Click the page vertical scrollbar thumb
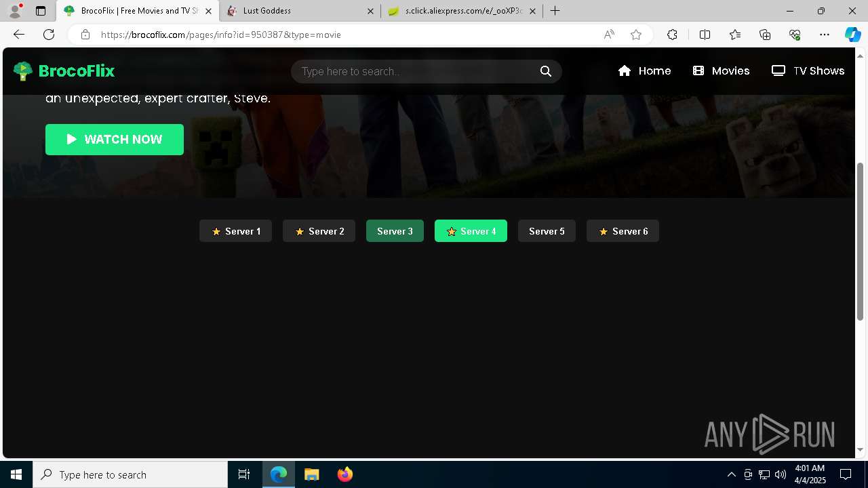 (861, 241)
